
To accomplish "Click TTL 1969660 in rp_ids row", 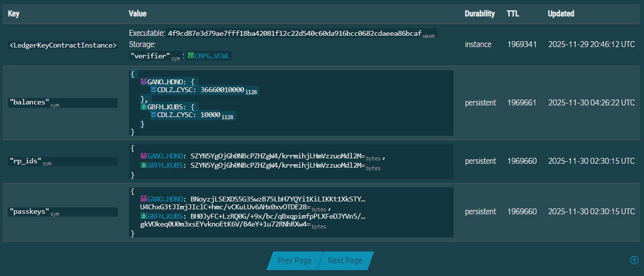I will coord(522,161).
